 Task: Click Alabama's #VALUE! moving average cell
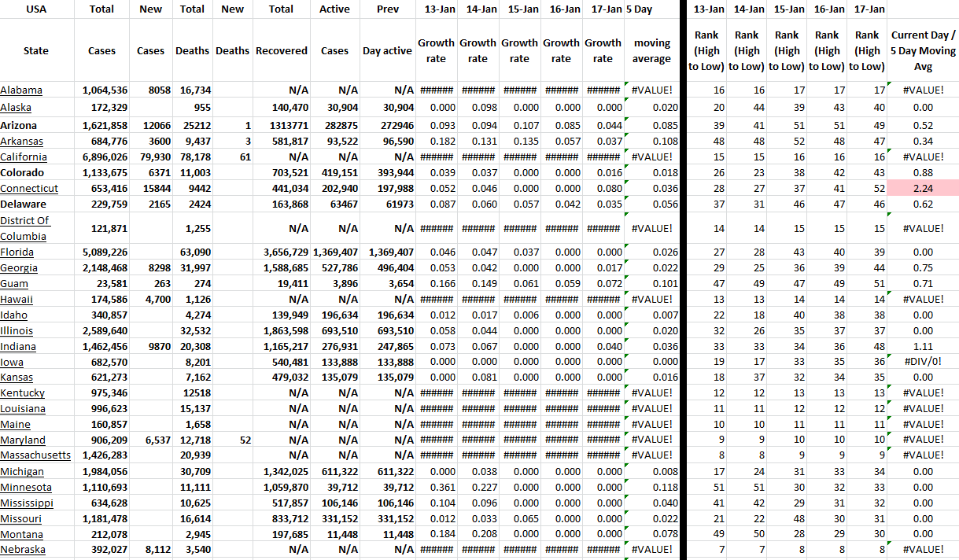[x=651, y=90]
